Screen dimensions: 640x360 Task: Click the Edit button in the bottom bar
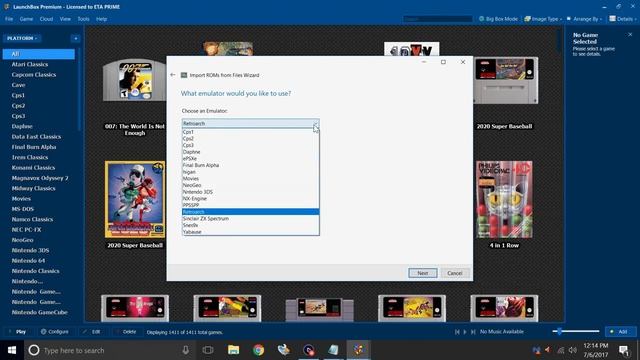tap(92, 332)
